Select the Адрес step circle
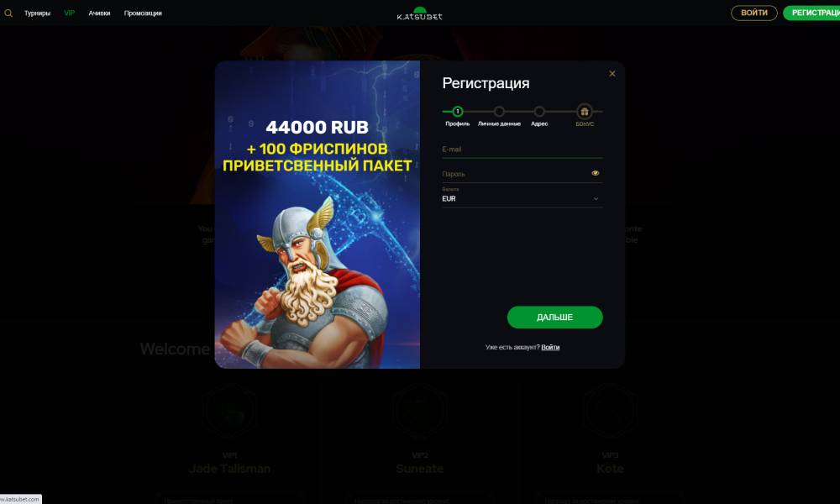This screenshot has height=504, width=840. point(539,112)
